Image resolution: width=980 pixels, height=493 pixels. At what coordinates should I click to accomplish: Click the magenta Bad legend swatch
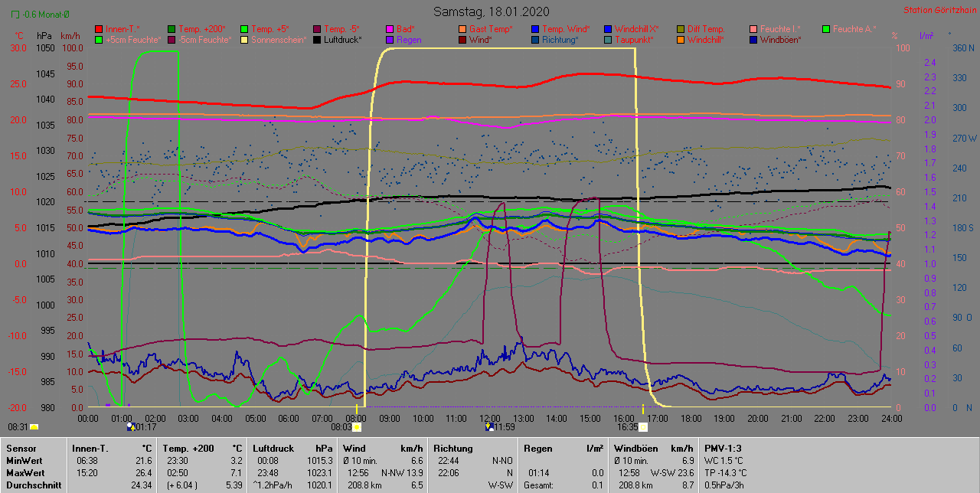[390, 29]
